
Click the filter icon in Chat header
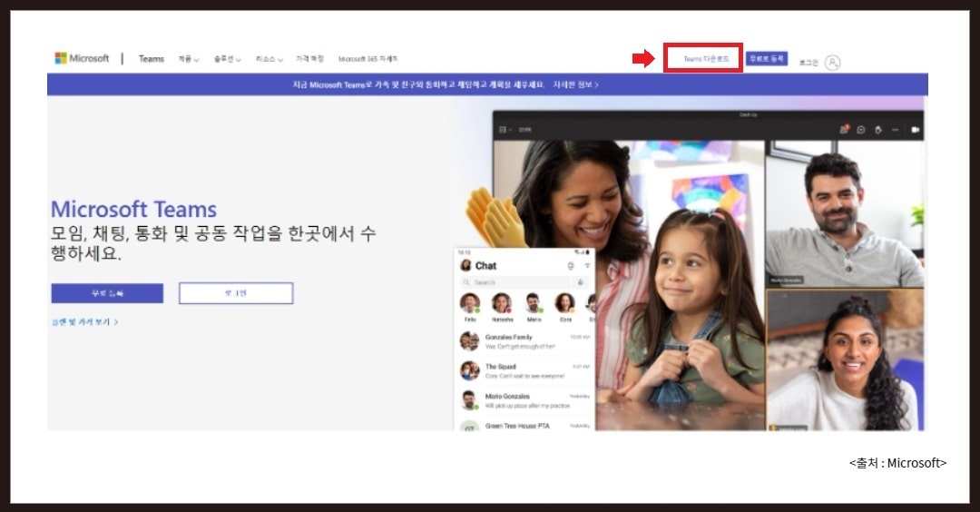click(587, 266)
